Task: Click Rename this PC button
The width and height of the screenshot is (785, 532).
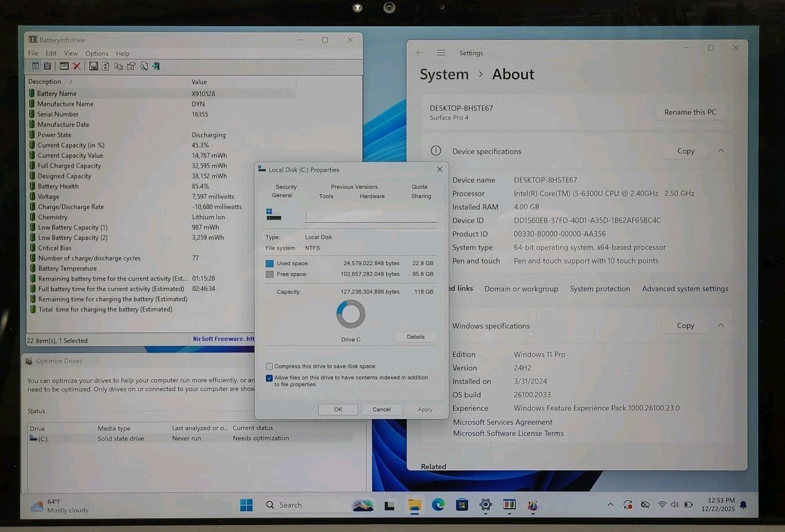Action: pos(690,112)
